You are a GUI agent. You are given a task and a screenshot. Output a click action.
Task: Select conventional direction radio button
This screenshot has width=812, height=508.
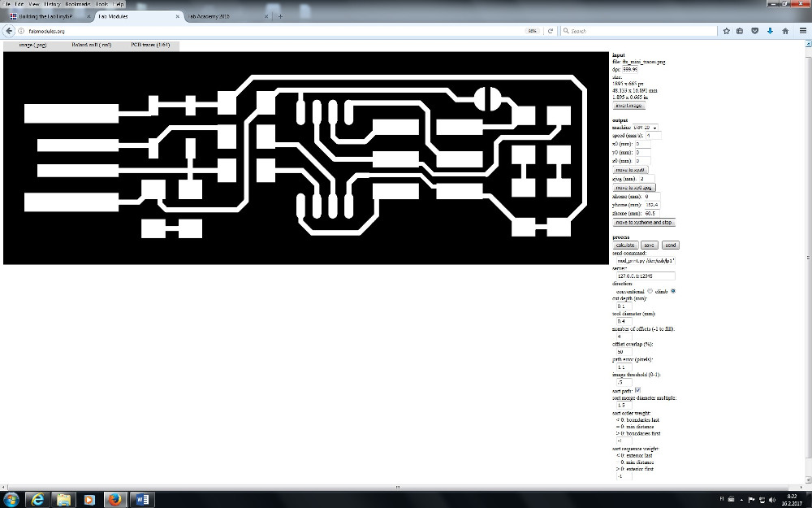[x=650, y=291]
